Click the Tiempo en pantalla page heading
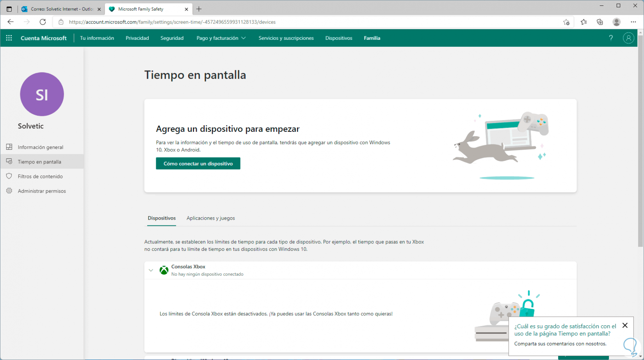 (x=195, y=74)
